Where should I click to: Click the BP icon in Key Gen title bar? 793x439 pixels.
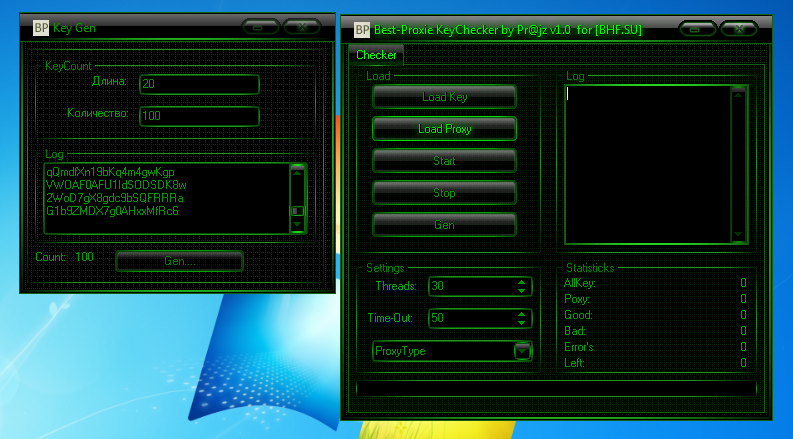click(41, 28)
